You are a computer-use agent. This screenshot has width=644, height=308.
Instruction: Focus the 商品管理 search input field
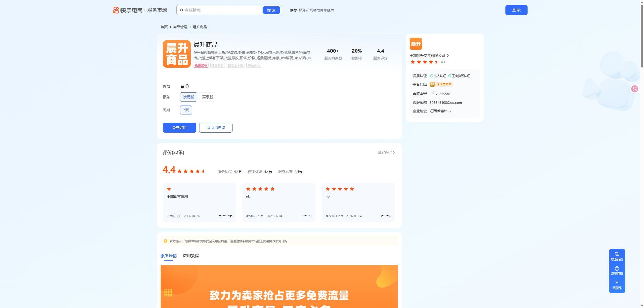[x=222, y=10]
